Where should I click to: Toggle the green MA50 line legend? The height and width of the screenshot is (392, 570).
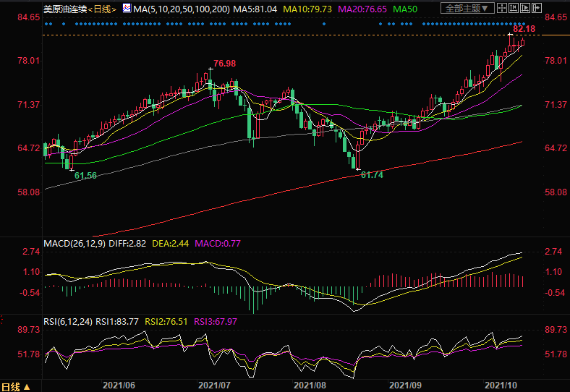[407, 9]
